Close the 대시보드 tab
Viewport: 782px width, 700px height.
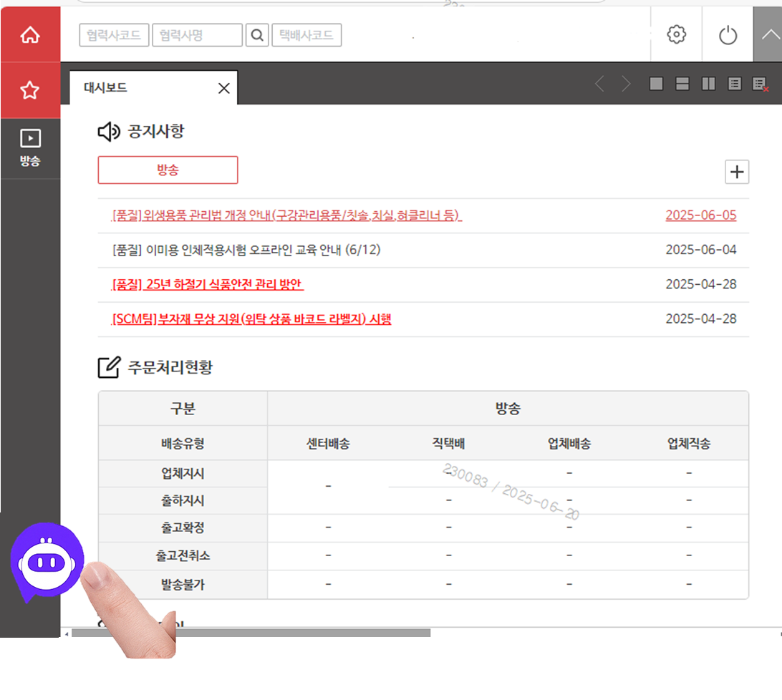pyautogui.click(x=223, y=87)
